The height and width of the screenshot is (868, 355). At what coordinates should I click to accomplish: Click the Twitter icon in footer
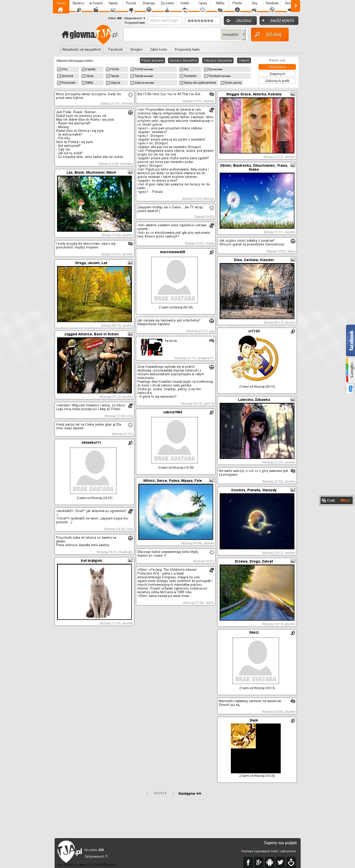click(280, 862)
